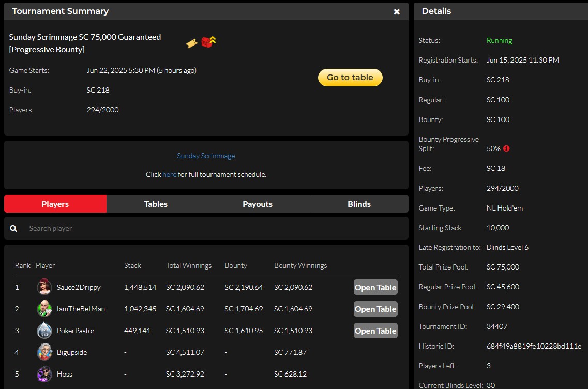Select the Players tab
Image resolution: width=588 pixels, height=389 pixels.
coord(55,204)
